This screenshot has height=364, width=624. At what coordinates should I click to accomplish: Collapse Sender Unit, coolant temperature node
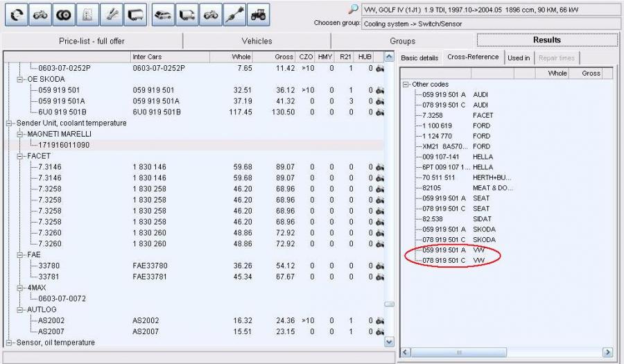[x=10, y=123]
